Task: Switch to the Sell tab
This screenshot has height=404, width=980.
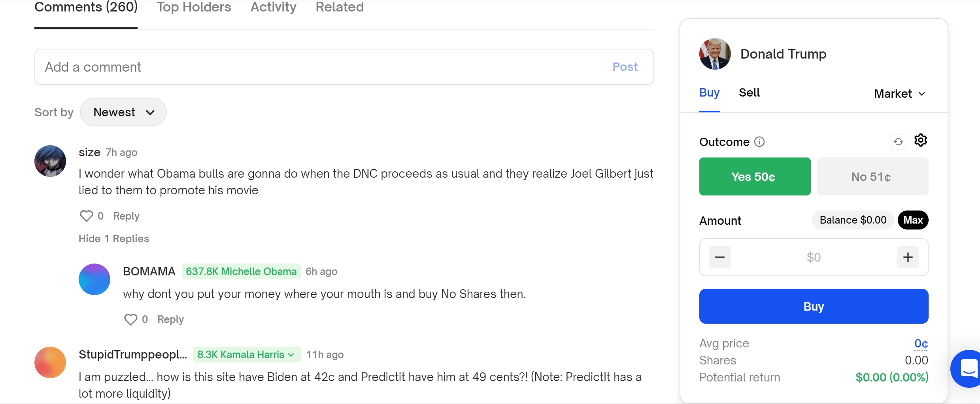Action: click(749, 93)
